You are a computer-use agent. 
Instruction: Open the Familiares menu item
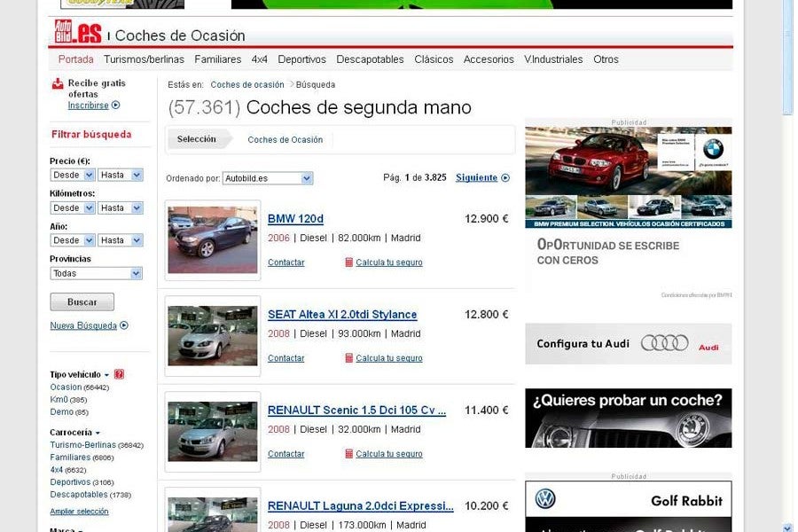(218, 59)
